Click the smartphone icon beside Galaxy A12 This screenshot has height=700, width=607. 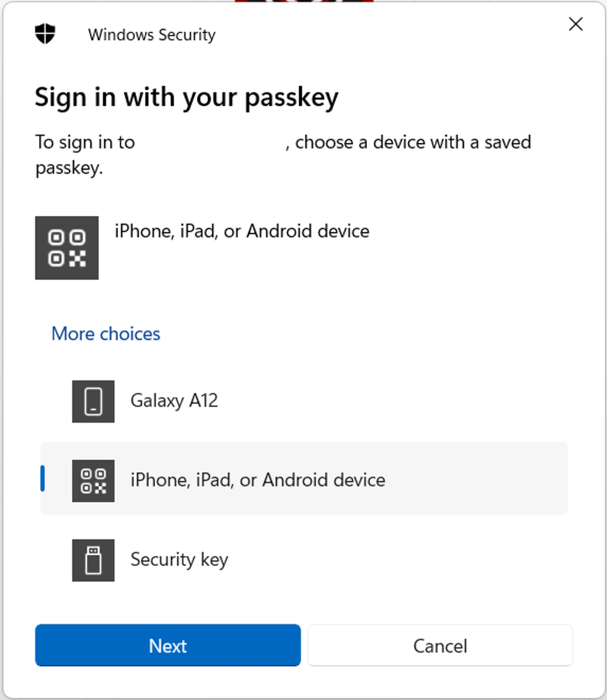point(93,401)
